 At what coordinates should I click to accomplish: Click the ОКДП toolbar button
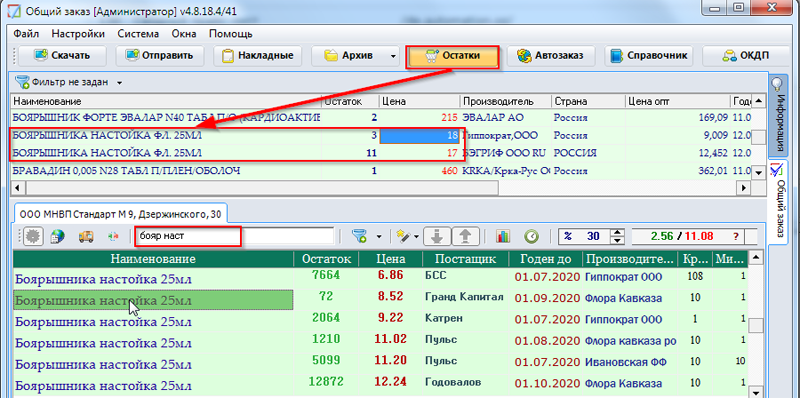tap(746, 56)
